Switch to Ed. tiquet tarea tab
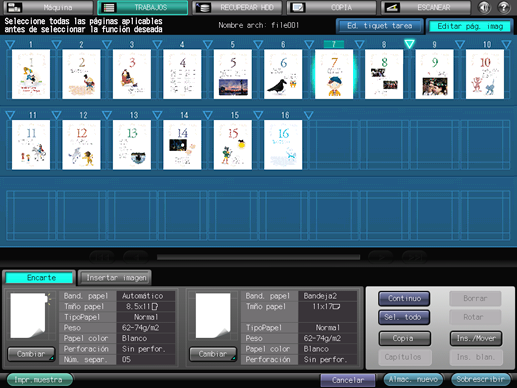 pos(380,26)
